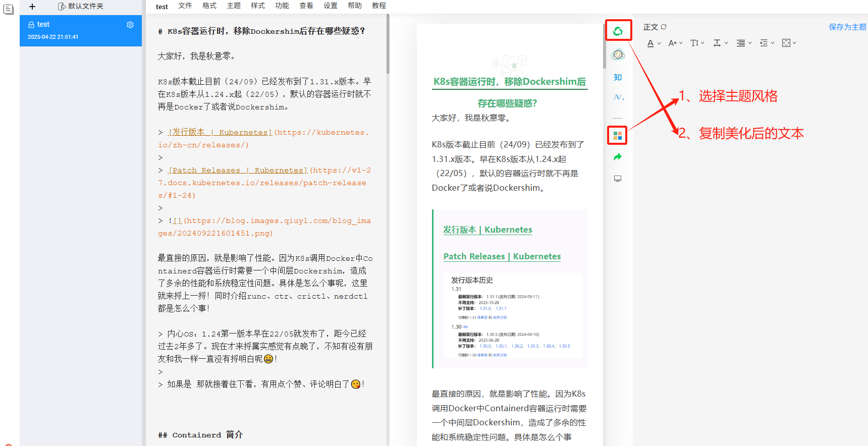This screenshot has height=446, width=868.
Task: Click the test document title in menu bar
Action: [x=162, y=7]
